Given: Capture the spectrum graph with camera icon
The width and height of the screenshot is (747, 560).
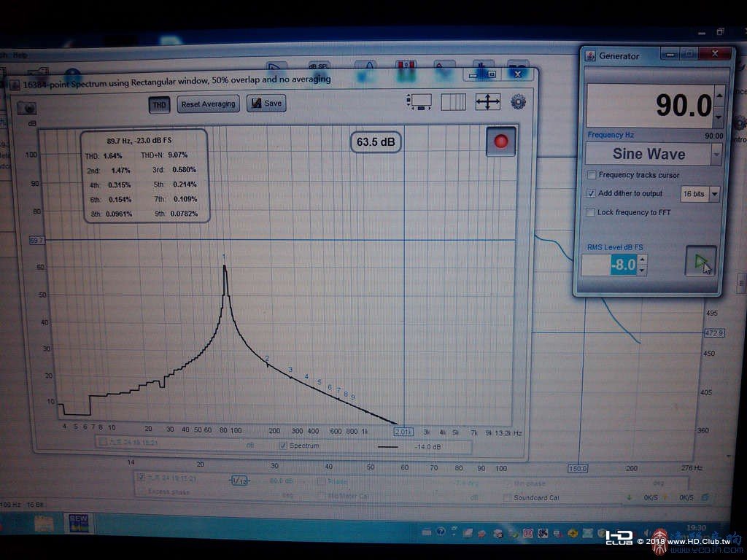Looking at the screenshot, I should (27, 108).
